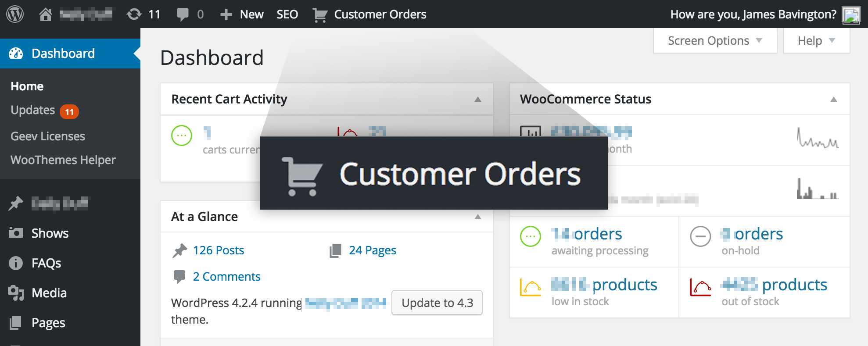Open Shows in the sidebar
Viewport: 868px width, 346px height.
(x=50, y=233)
